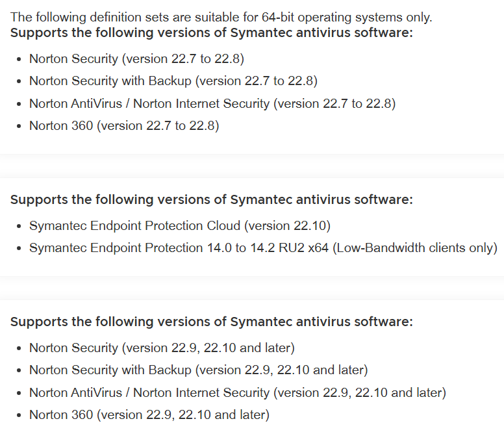Click Norton AntiVirus / Internet Security 22.7 to 22.8

(212, 103)
